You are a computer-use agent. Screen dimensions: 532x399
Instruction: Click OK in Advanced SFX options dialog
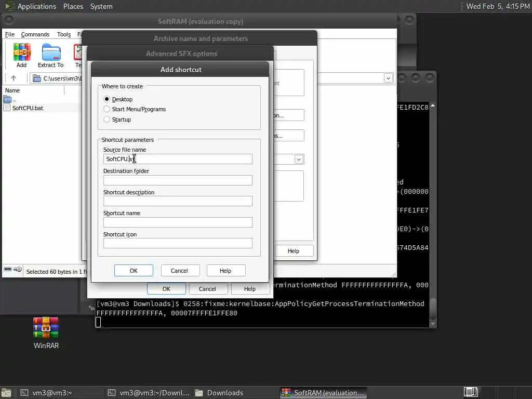pyautogui.click(x=166, y=289)
